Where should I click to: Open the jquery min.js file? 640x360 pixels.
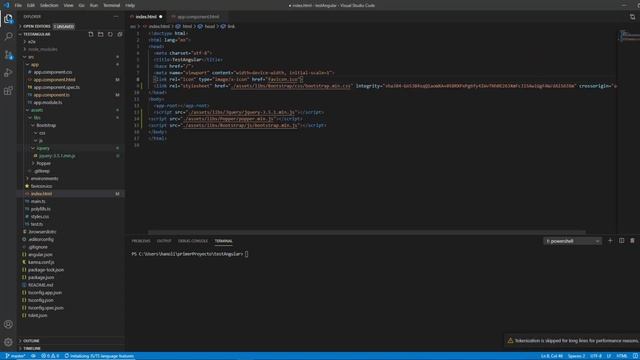57,156
